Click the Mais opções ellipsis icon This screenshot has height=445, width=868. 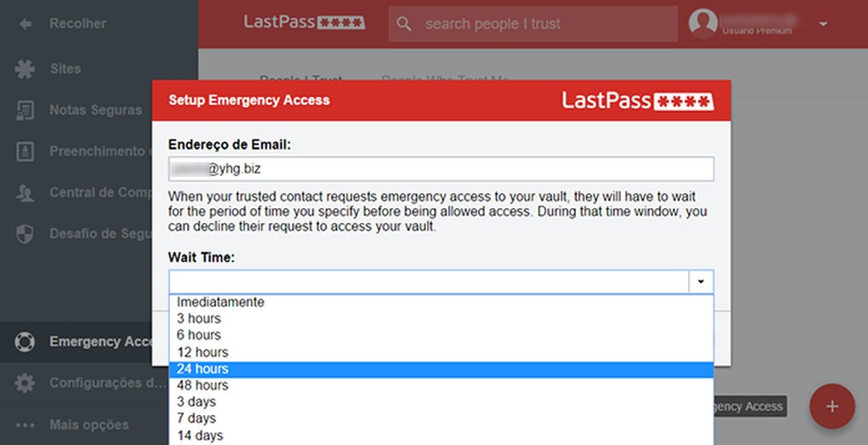(x=25, y=425)
